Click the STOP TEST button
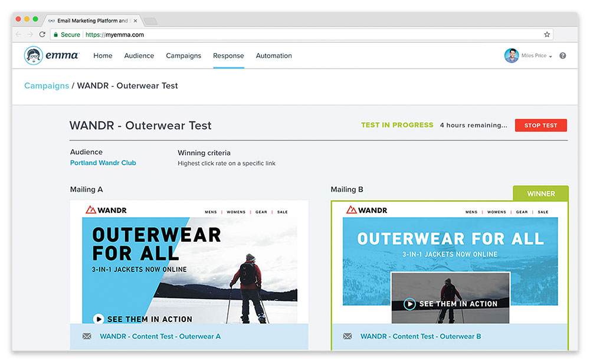590x364 pixels. click(x=540, y=125)
